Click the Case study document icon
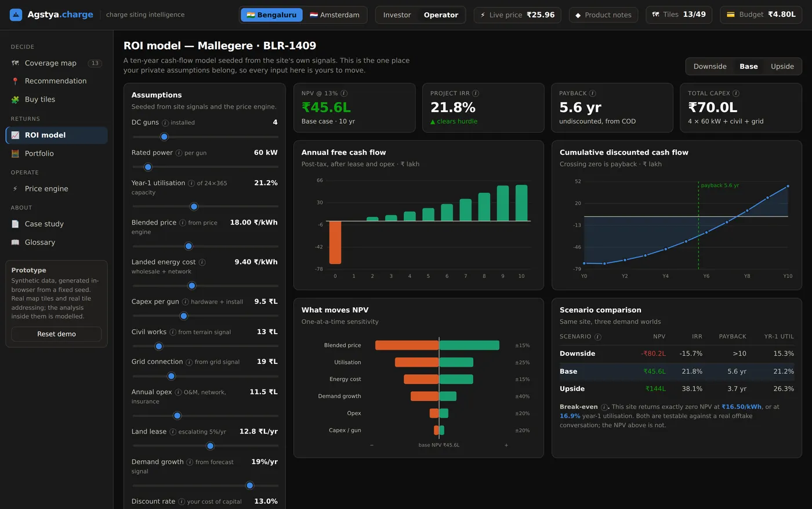Screen dimensions: 812x509 pos(15,224)
